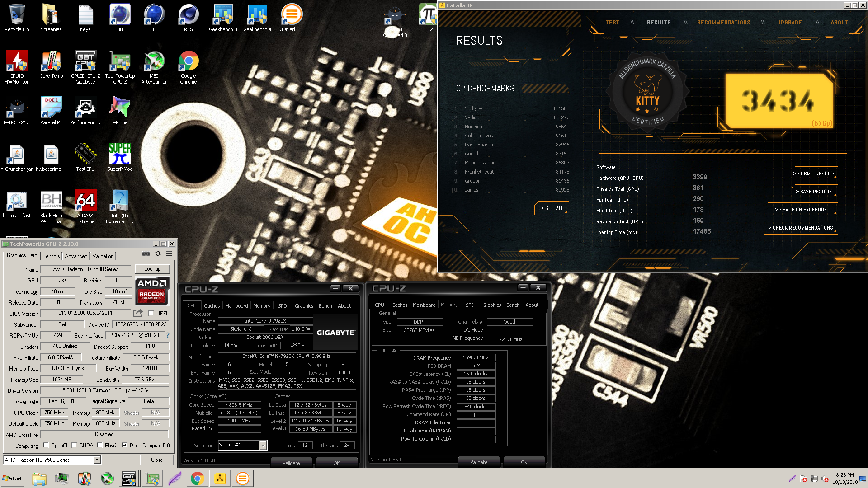Screen dimensions: 868x488
Task: Click GPU-Z refresh icon
Action: coord(158,254)
